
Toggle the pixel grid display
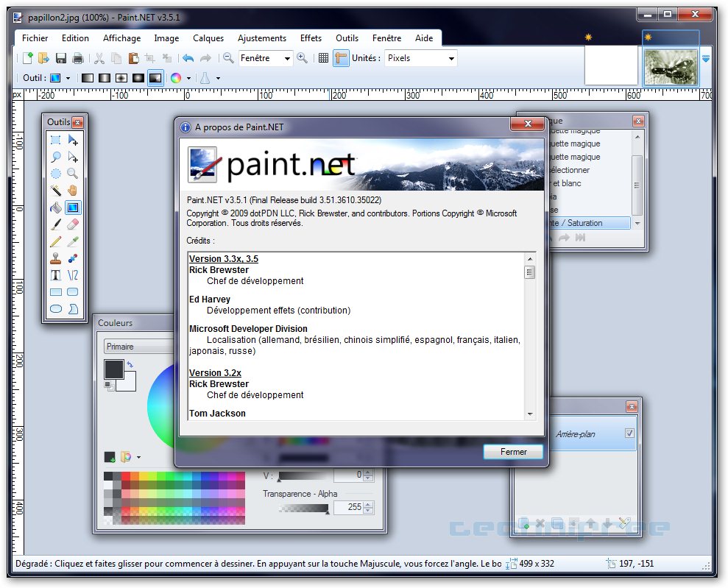click(x=323, y=58)
